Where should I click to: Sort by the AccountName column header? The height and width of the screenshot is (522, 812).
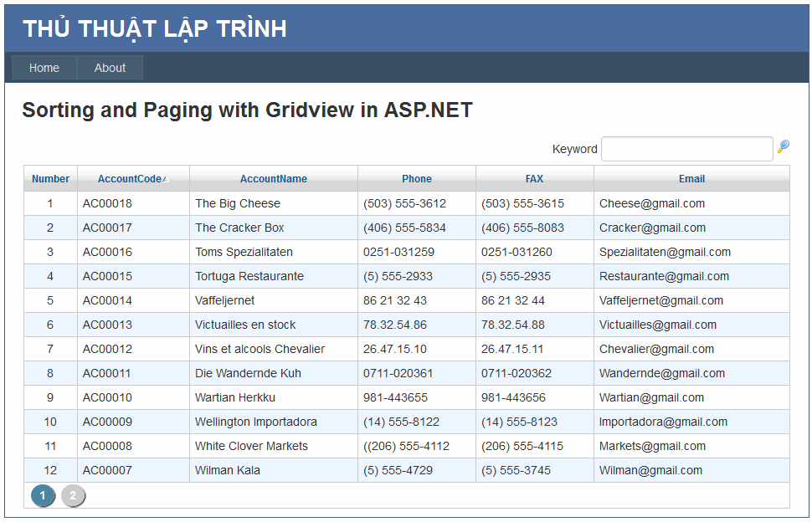coord(274,179)
